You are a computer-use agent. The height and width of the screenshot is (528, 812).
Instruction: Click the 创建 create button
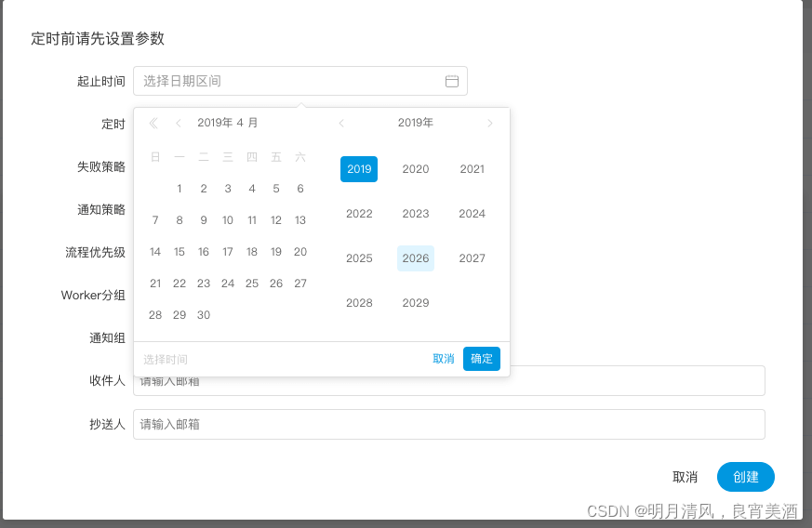[x=746, y=477]
